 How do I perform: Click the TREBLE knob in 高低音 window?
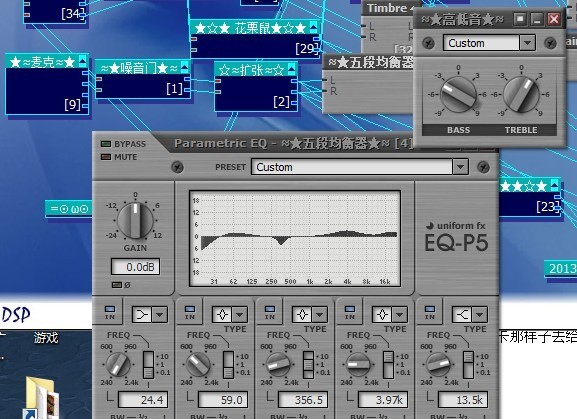click(521, 95)
